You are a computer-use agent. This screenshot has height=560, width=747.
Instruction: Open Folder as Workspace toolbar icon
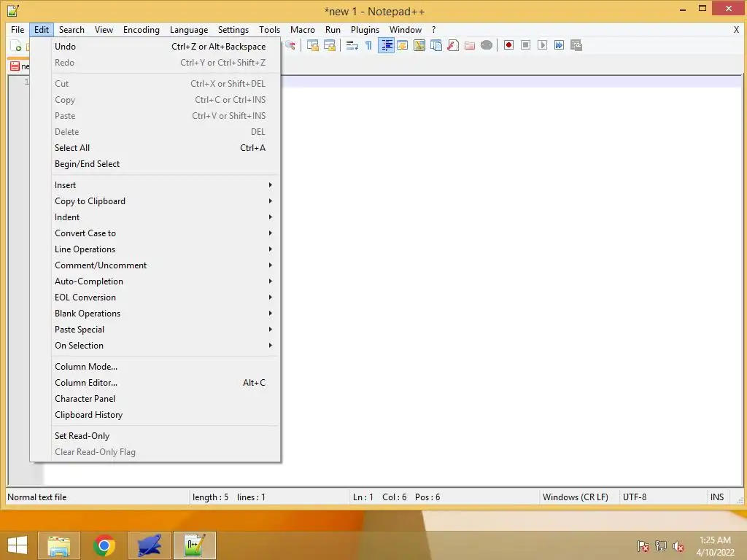pos(470,45)
